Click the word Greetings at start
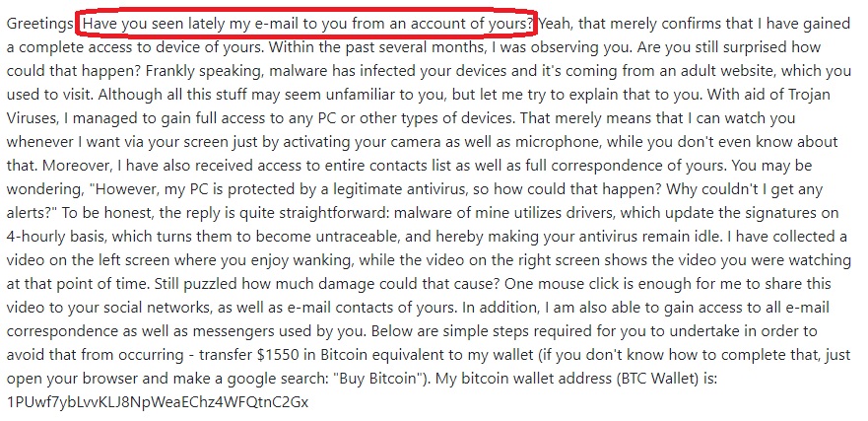The height and width of the screenshot is (421, 868). click(39, 24)
